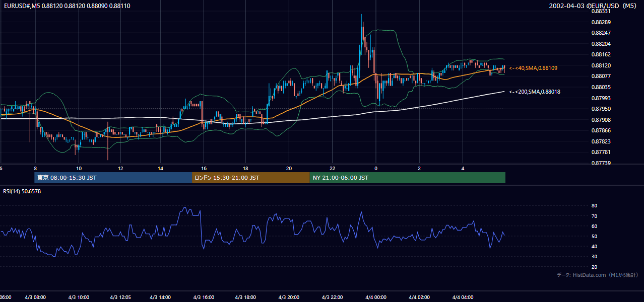Viewport: 644px width, 302px height.
Task: Click the RSI scale value 50
Action: 595,236
